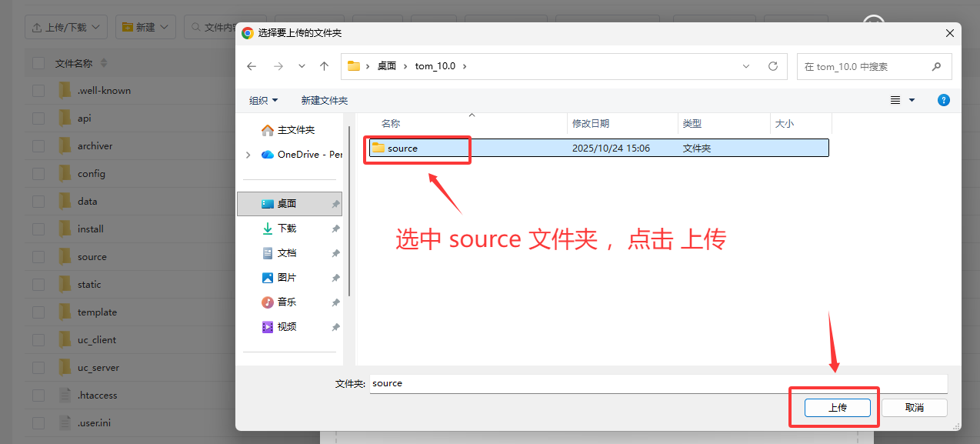Click the help question mark icon
The height and width of the screenshot is (444, 980).
[x=943, y=100]
